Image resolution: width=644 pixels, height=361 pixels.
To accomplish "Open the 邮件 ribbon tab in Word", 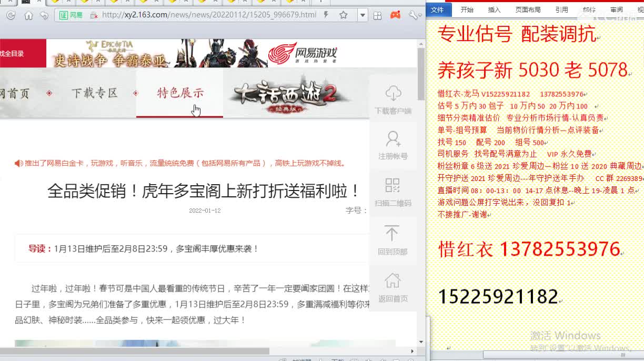I will [x=589, y=9].
